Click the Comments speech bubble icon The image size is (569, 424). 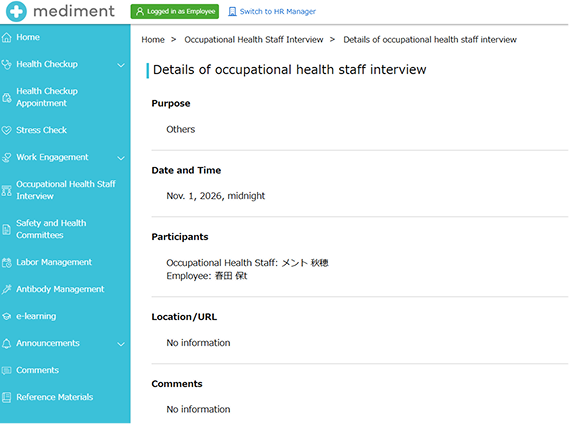pyautogui.click(x=7, y=370)
